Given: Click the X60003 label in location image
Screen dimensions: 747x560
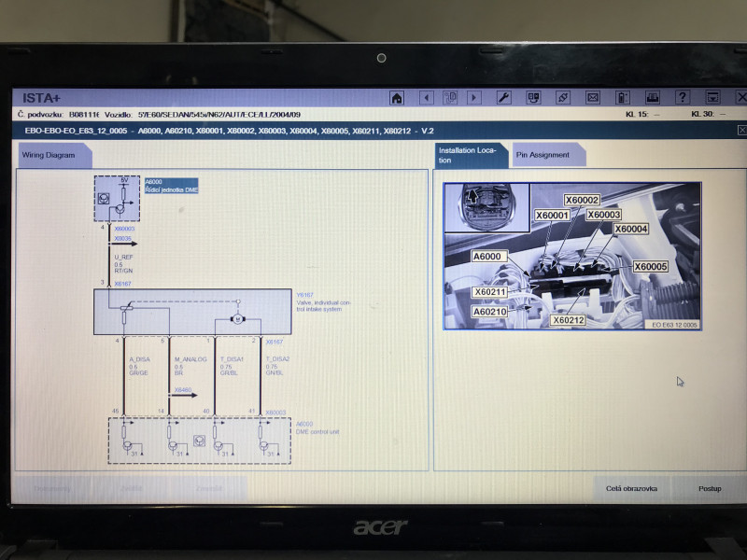Looking at the screenshot, I should (603, 215).
